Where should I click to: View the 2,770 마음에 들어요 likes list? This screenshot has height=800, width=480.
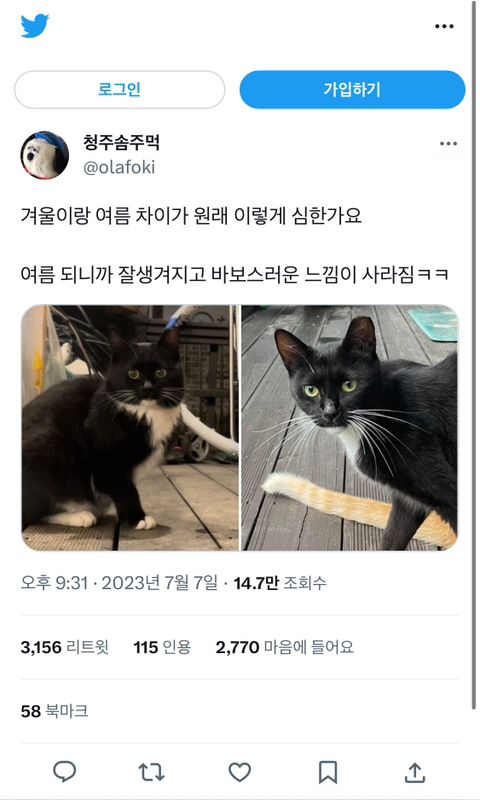(285, 647)
